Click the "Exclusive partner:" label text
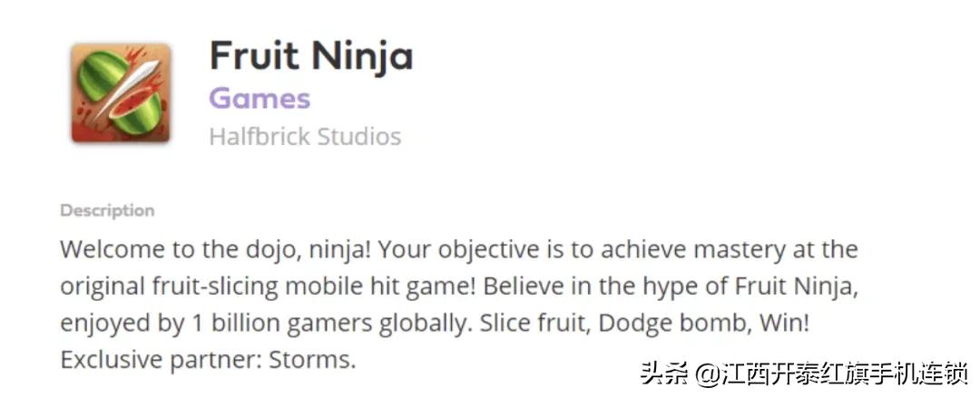This screenshot has height=398, width=980. pos(161,360)
